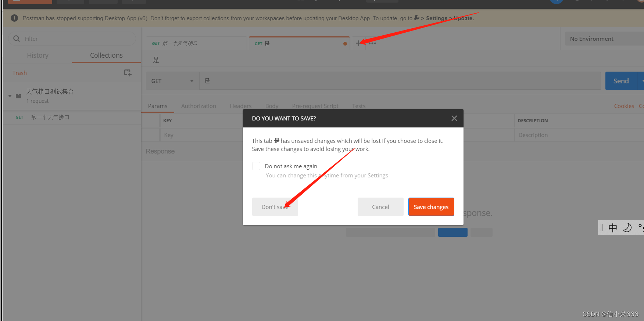This screenshot has width=644, height=321.
Task: Click the unsaved dot on the 是 tab
Action: tap(345, 44)
